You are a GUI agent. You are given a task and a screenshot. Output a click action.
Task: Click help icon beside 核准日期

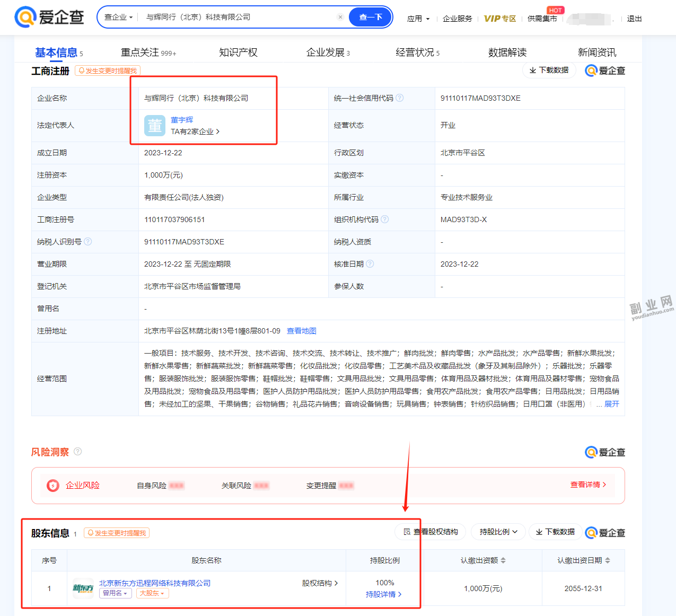coord(370,264)
